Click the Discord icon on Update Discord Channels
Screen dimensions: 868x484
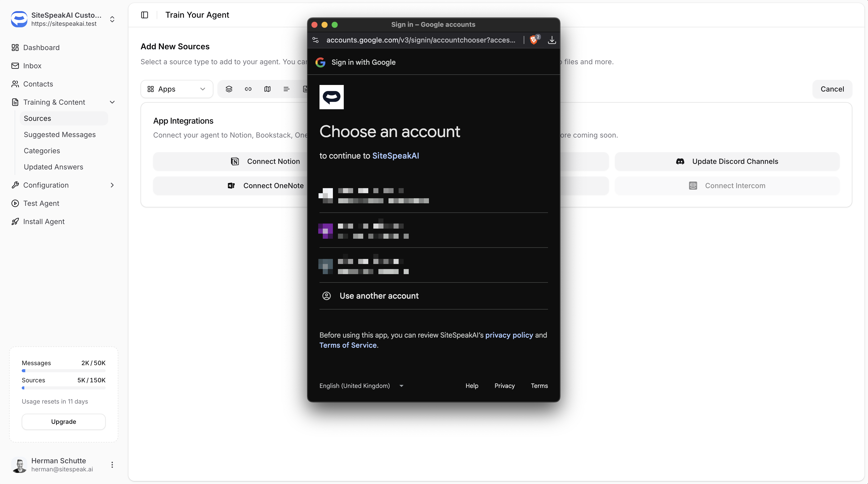pos(680,161)
